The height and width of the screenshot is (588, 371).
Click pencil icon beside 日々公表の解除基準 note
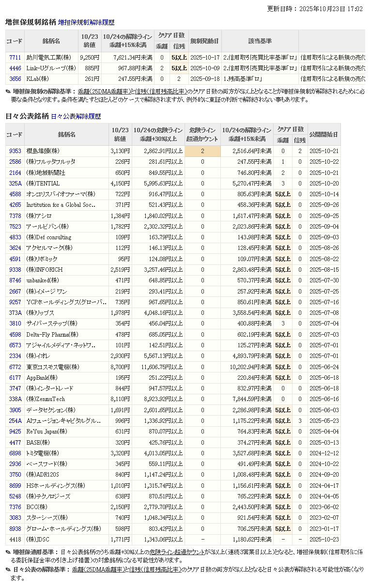coord(8,570)
